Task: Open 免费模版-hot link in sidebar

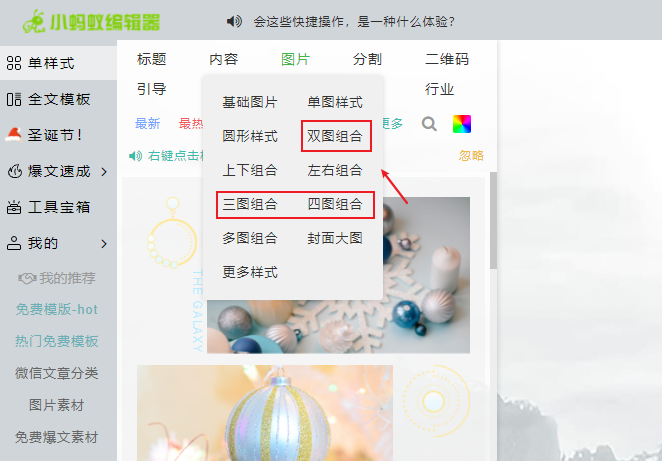Action: (x=57, y=309)
